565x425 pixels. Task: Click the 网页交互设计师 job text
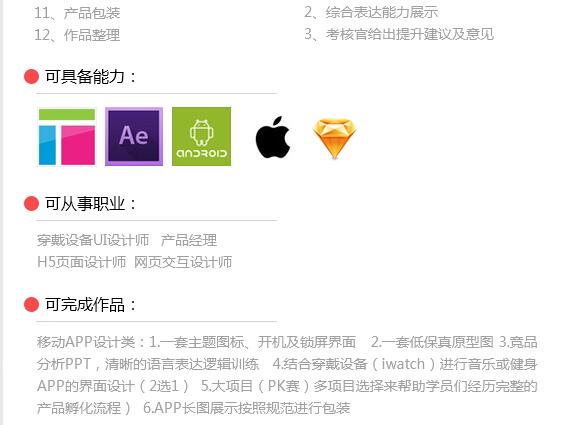point(183,262)
